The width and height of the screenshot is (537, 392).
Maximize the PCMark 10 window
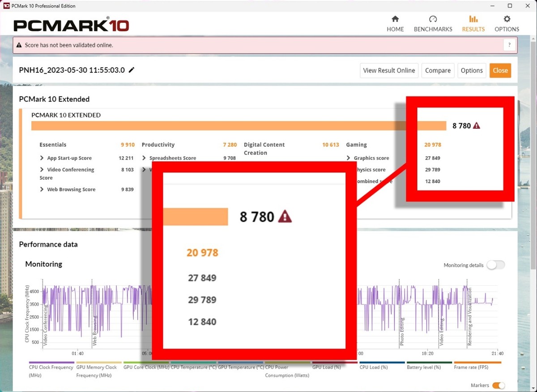coord(510,6)
